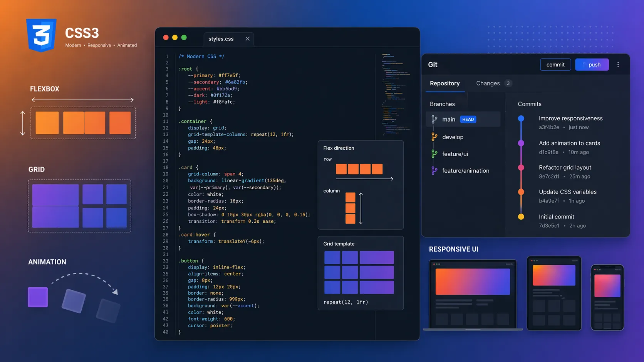Click the solid purple animation square
644x362 pixels.
click(x=38, y=297)
